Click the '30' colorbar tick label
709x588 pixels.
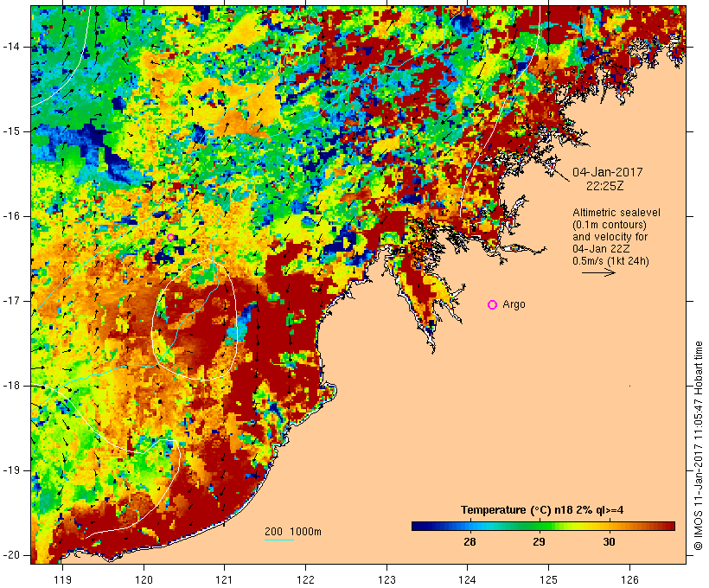(609, 541)
